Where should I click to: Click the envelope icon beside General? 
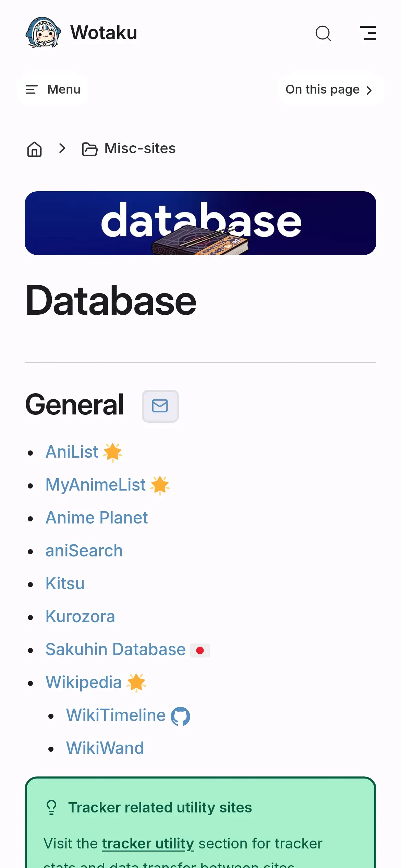pos(160,406)
